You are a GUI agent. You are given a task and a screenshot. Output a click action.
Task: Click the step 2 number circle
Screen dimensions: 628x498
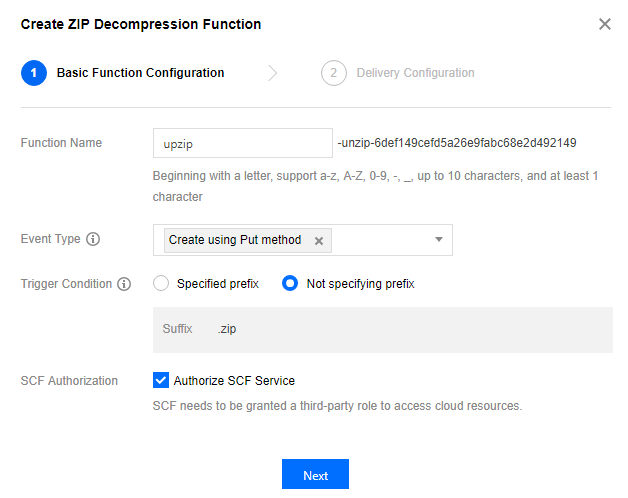pos(333,73)
